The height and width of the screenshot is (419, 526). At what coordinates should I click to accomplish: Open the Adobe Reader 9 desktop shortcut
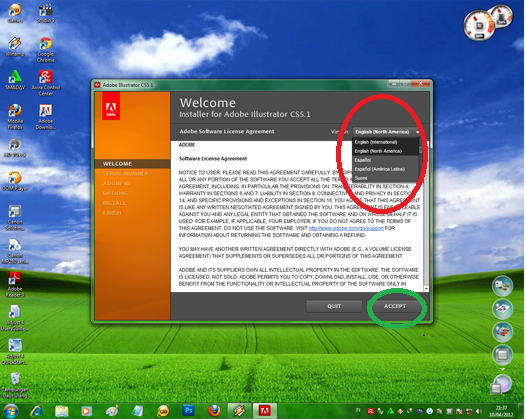pos(15,285)
